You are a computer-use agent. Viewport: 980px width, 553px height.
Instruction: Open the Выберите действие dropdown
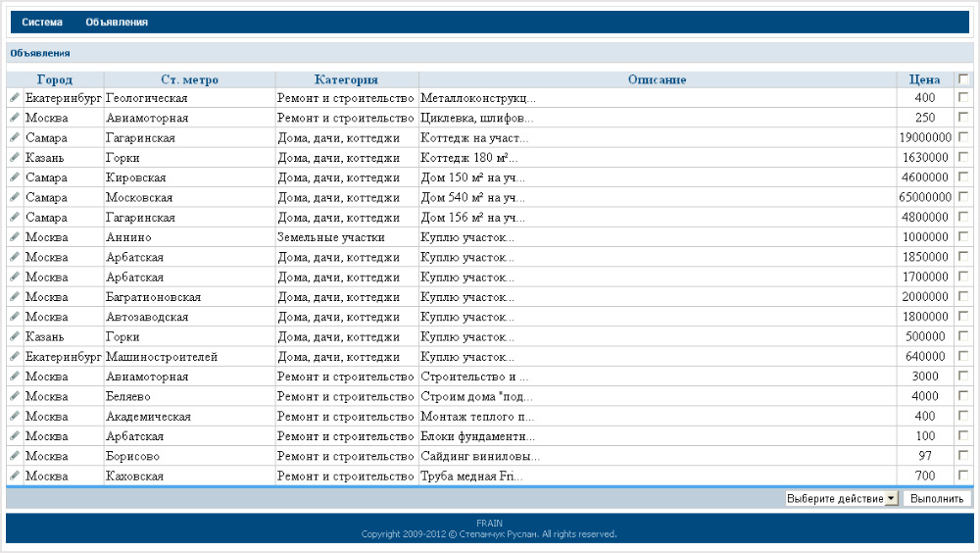click(842, 498)
